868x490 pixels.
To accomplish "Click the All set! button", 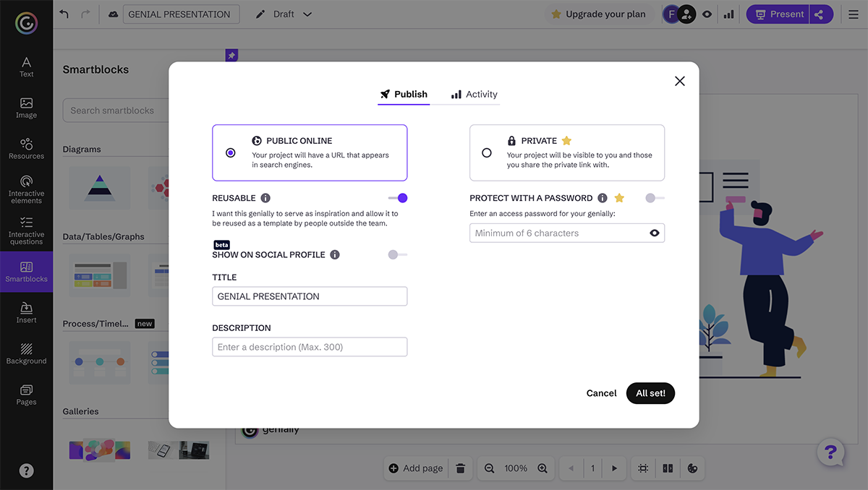I will click(650, 393).
